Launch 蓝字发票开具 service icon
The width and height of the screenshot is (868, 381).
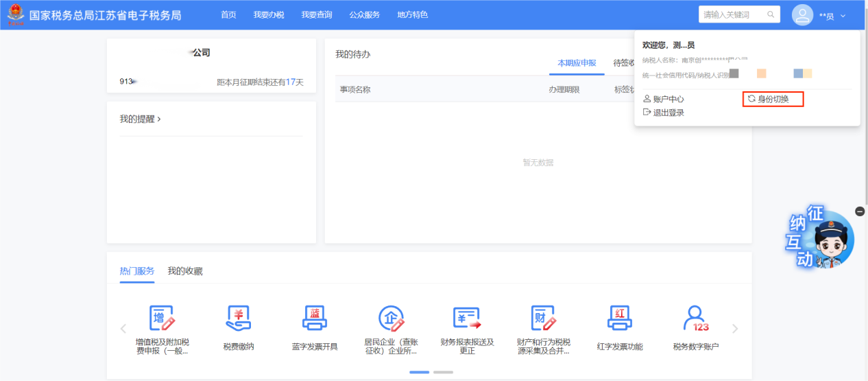315,319
